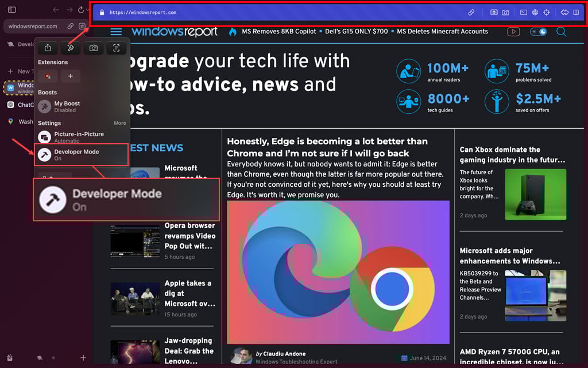Open Dell's G15 ONLY $700 headline
The image size is (588, 368).
[x=356, y=32]
